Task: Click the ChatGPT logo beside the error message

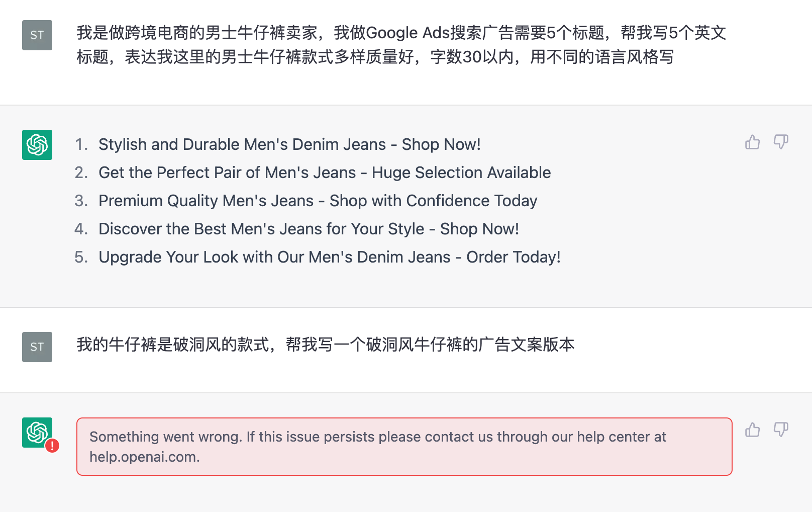Action: click(37, 432)
